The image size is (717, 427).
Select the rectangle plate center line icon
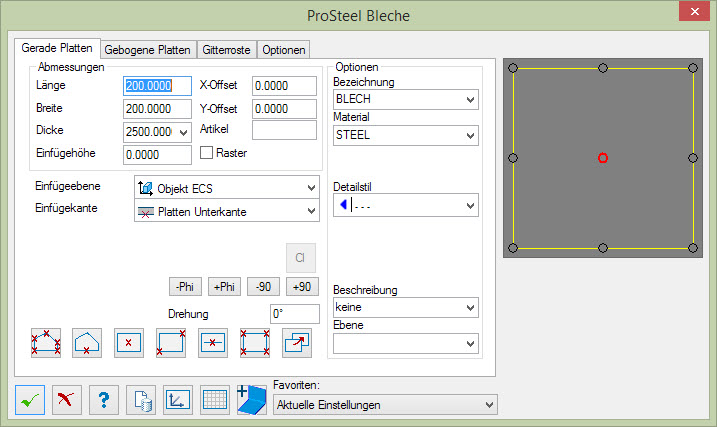[213, 343]
